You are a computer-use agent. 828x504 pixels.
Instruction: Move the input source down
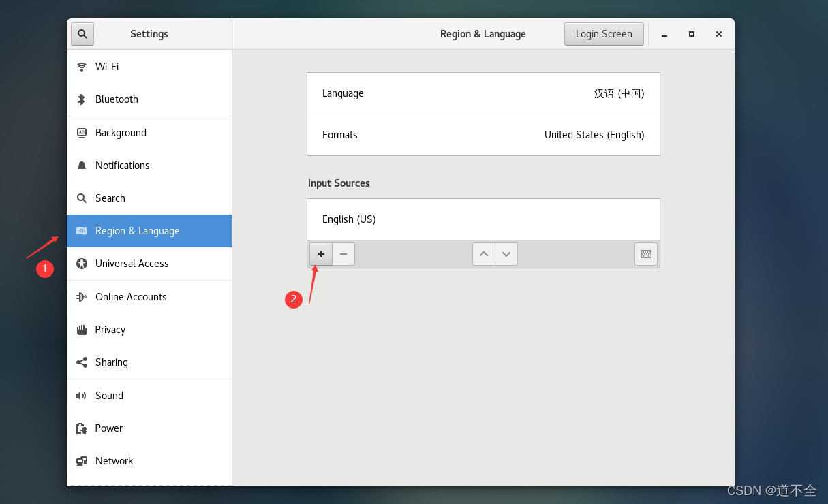pyautogui.click(x=506, y=254)
